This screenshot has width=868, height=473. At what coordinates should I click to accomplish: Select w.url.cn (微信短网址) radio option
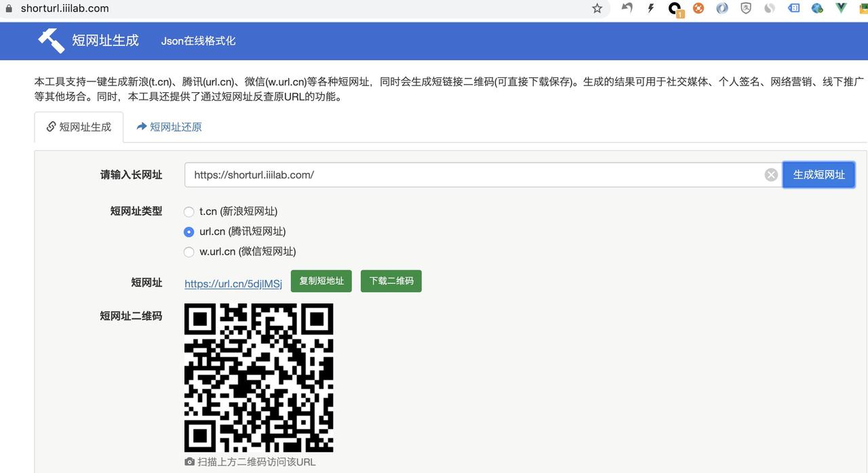pos(189,252)
